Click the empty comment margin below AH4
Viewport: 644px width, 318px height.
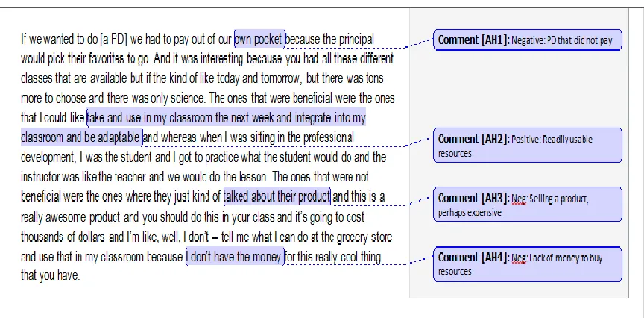click(x=519, y=290)
